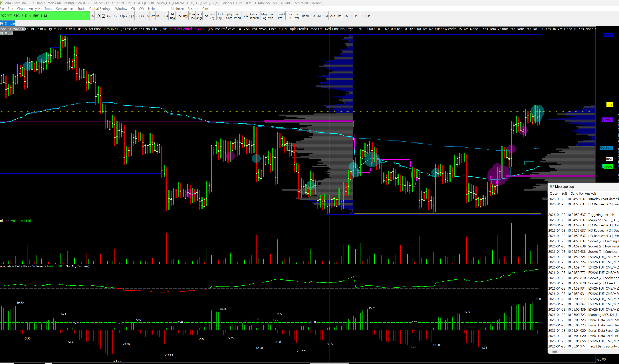
Task: Click the save floppy disk icon
Action: (x=103, y=16)
